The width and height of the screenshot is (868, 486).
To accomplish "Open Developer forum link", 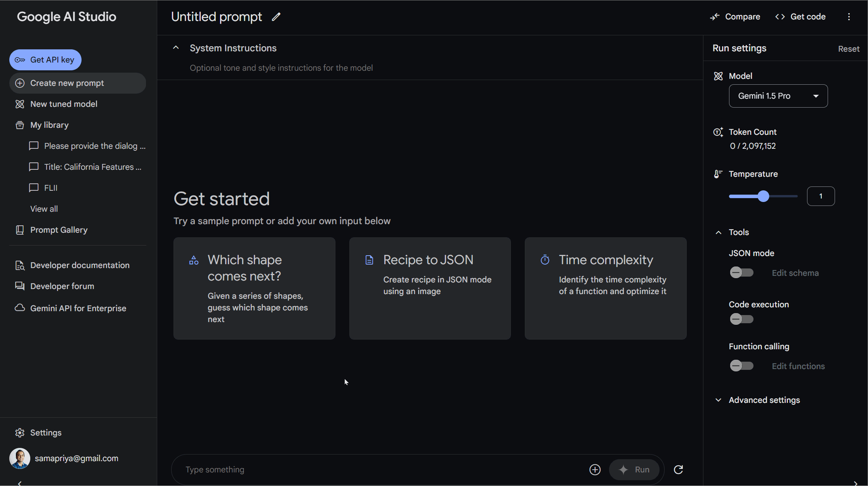I will point(78,286).
